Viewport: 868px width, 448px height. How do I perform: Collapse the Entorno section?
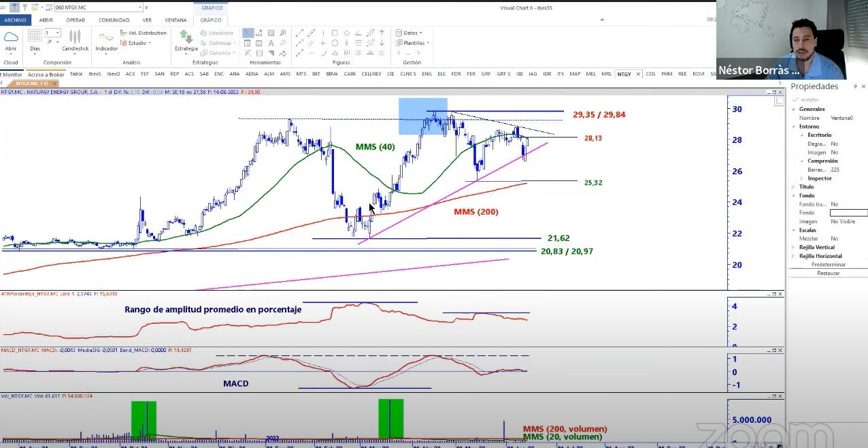point(793,127)
